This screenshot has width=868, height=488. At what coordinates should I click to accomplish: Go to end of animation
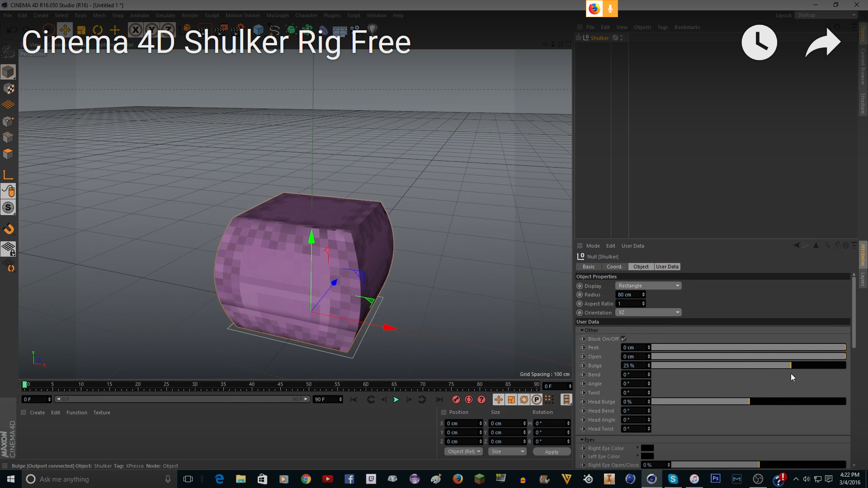[439, 399]
